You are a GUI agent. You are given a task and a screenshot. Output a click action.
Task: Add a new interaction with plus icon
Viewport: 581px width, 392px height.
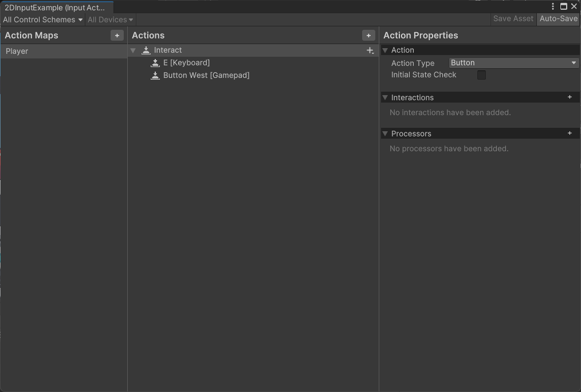[x=570, y=97]
